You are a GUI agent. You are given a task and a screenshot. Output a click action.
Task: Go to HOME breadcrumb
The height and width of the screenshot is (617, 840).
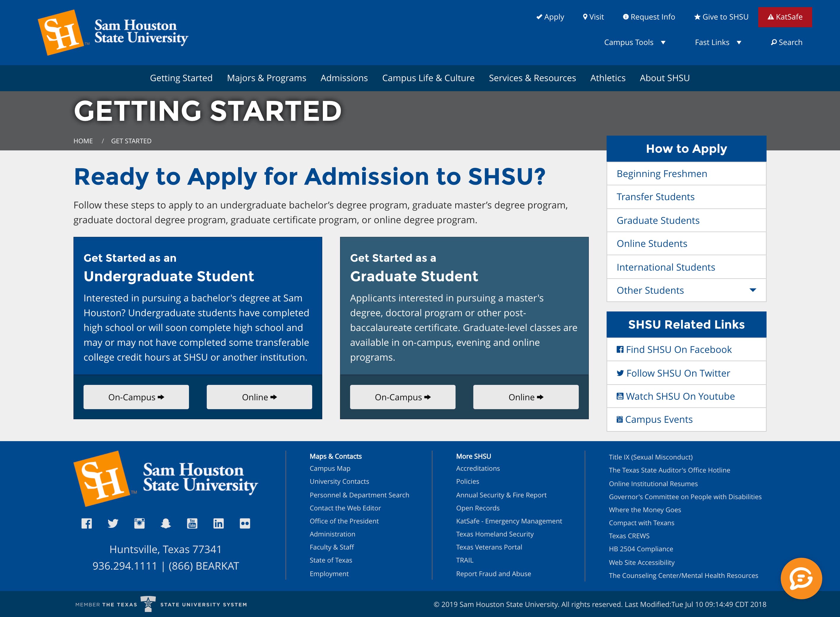pyautogui.click(x=83, y=141)
